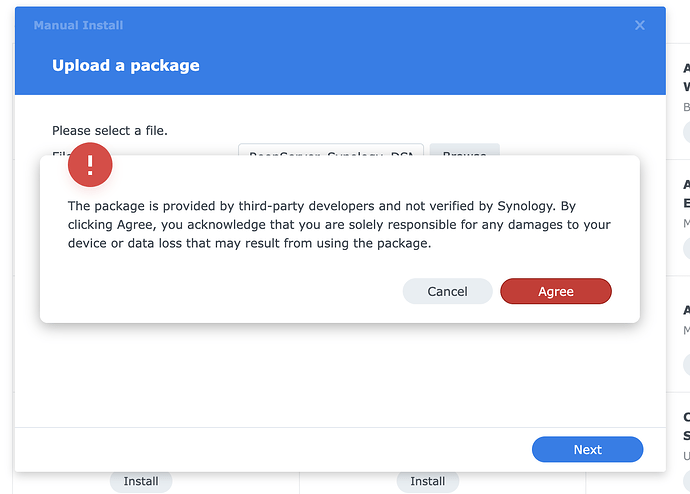The height and width of the screenshot is (494, 690).
Task: Cancel the third-party package warning
Action: (447, 291)
